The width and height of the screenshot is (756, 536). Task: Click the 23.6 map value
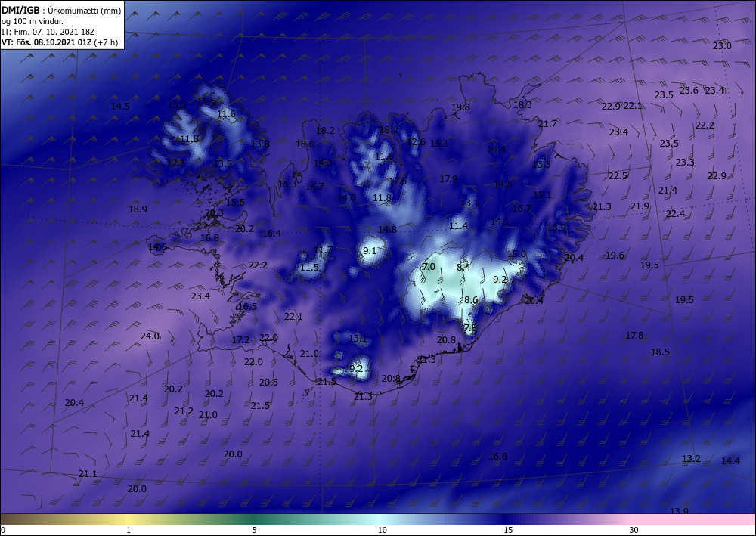coord(689,91)
